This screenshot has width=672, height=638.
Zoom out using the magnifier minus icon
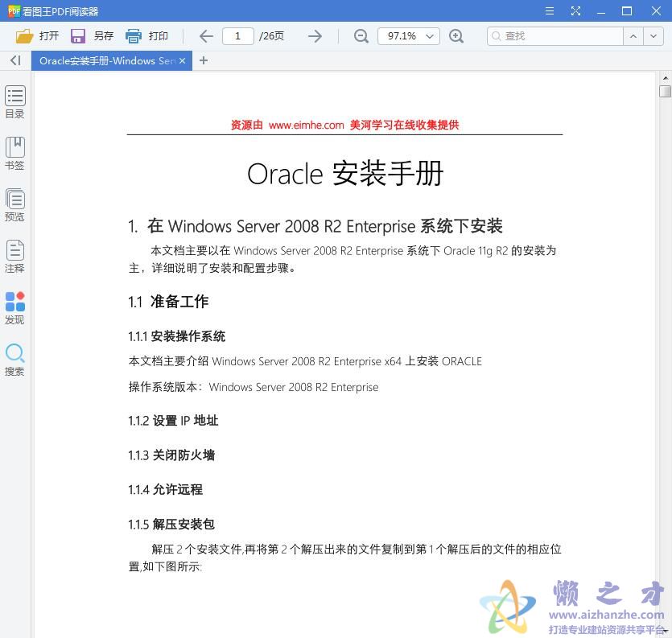[361, 35]
